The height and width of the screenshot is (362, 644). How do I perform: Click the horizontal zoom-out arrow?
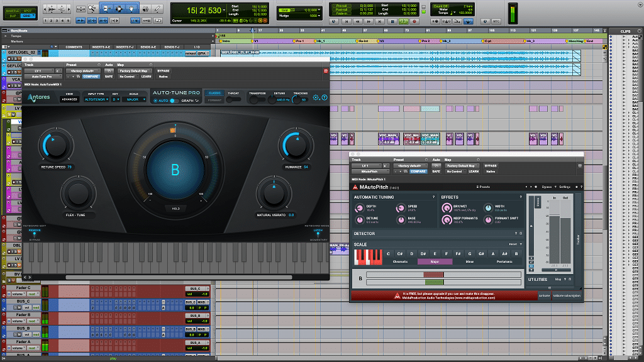click(x=45, y=9)
